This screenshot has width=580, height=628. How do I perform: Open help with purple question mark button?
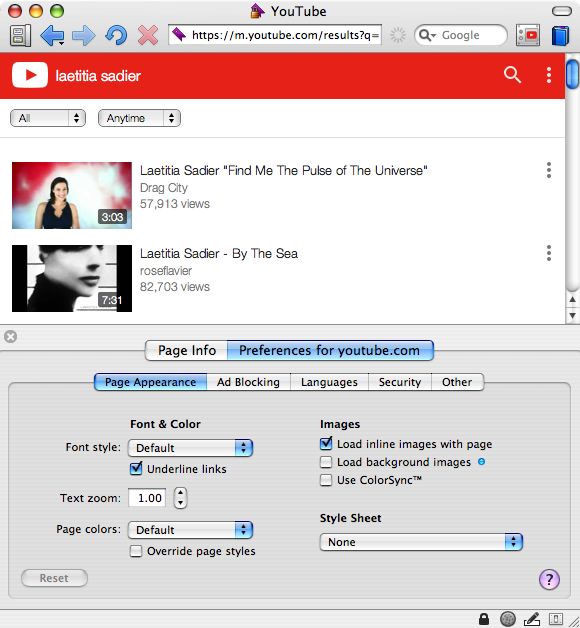[x=549, y=579]
